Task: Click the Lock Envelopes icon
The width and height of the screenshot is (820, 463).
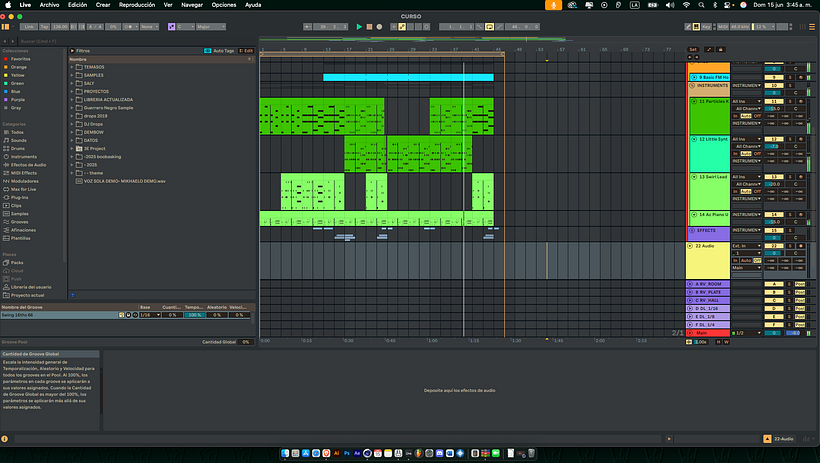Action: click(721, 49)
